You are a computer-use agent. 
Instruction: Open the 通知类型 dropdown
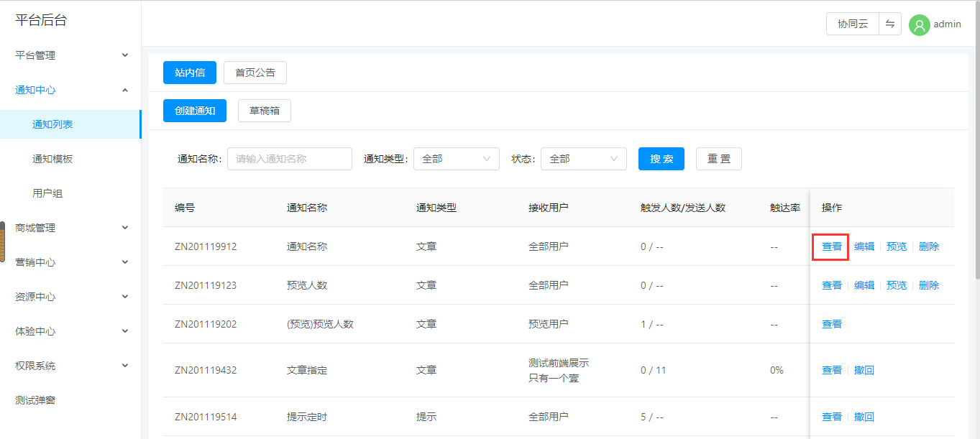tap(457, 159)
